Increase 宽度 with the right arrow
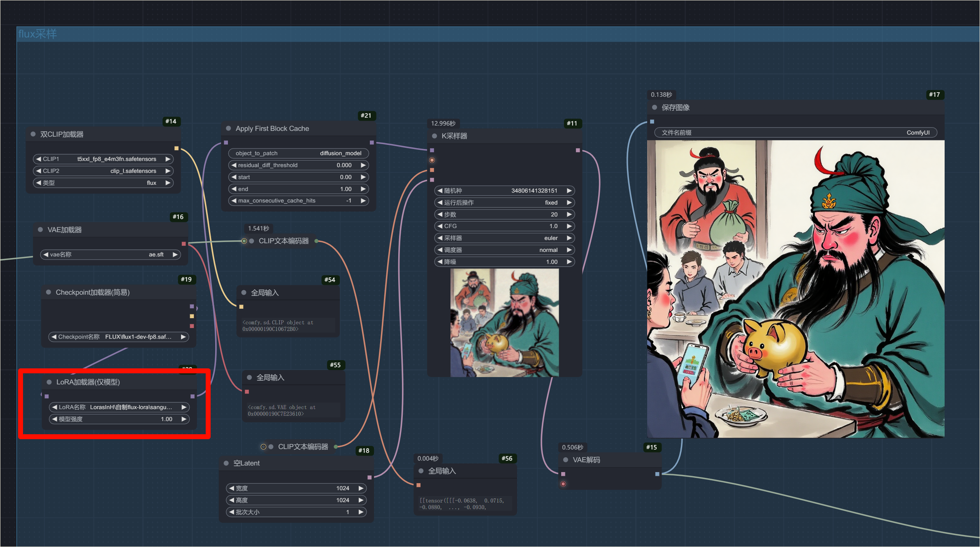980x547 pixels. tap(361, 488)
